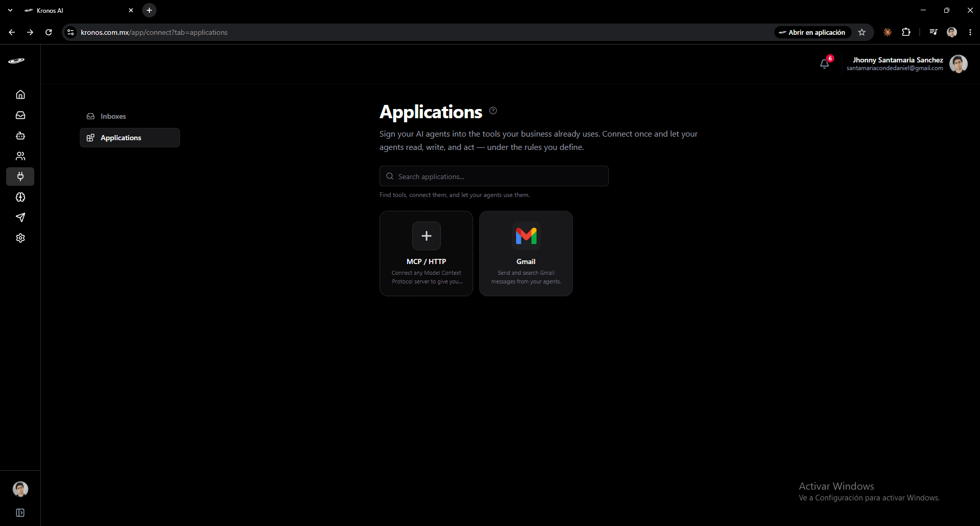
Task: Open the Gmail card title
Action: (x=526, y=261)
